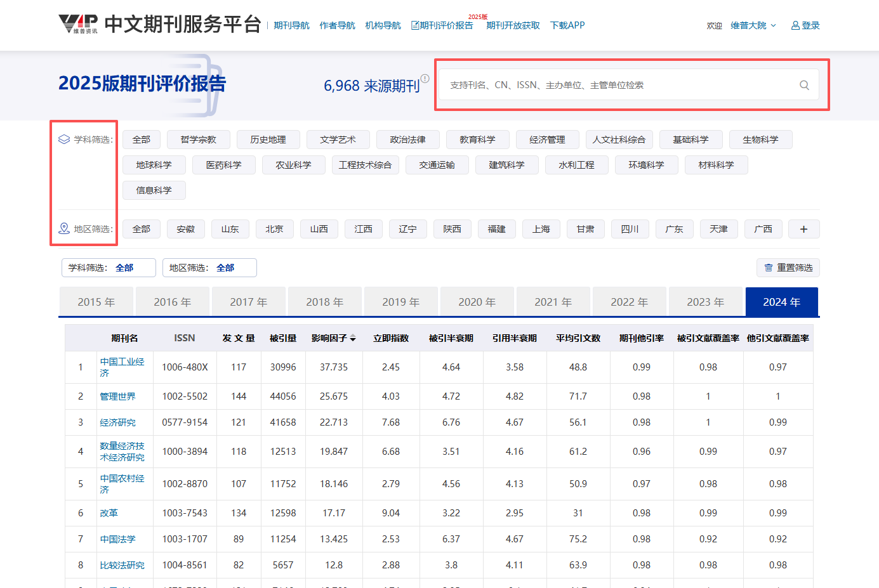
Task: Click inside the journal search input field
Action: coord(603,84)
